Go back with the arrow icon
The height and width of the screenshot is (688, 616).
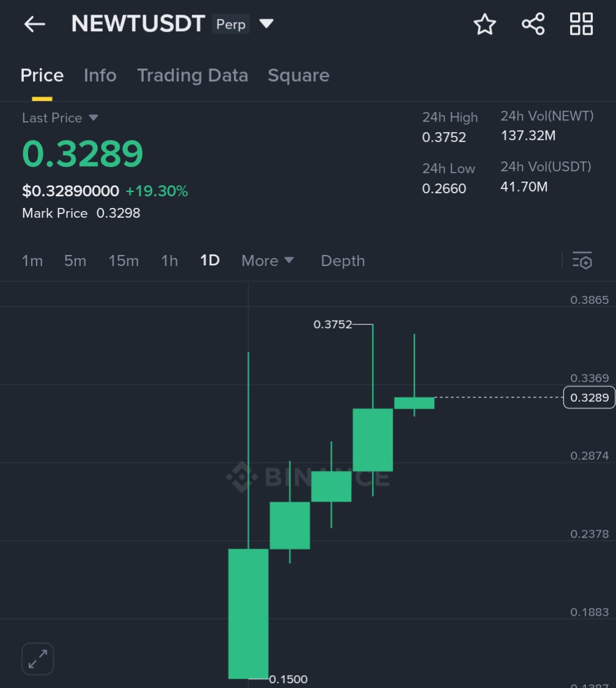[x=35, y=24]
